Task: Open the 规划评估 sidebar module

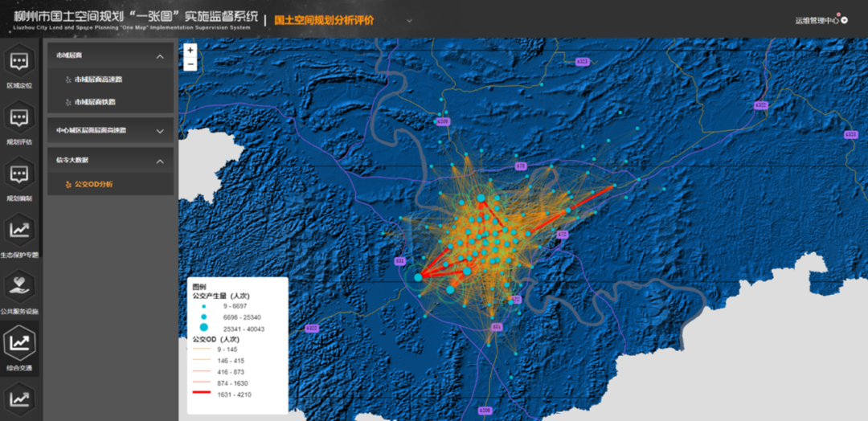Action: [19, 123]
